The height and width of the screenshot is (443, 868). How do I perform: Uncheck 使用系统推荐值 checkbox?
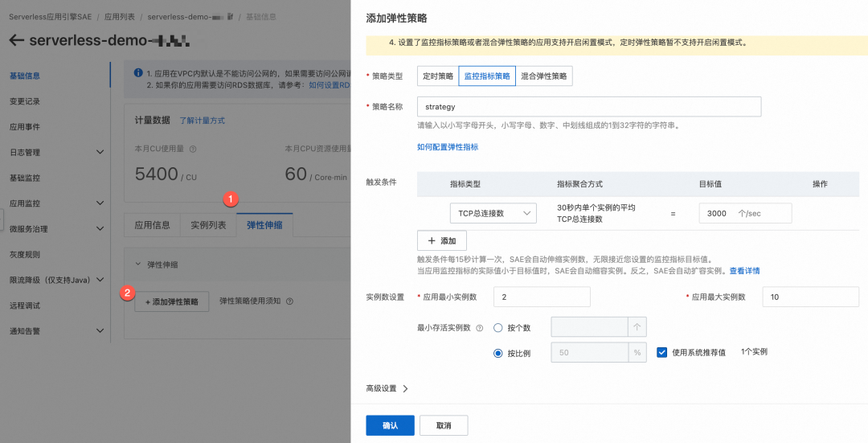tap(661, 352)
